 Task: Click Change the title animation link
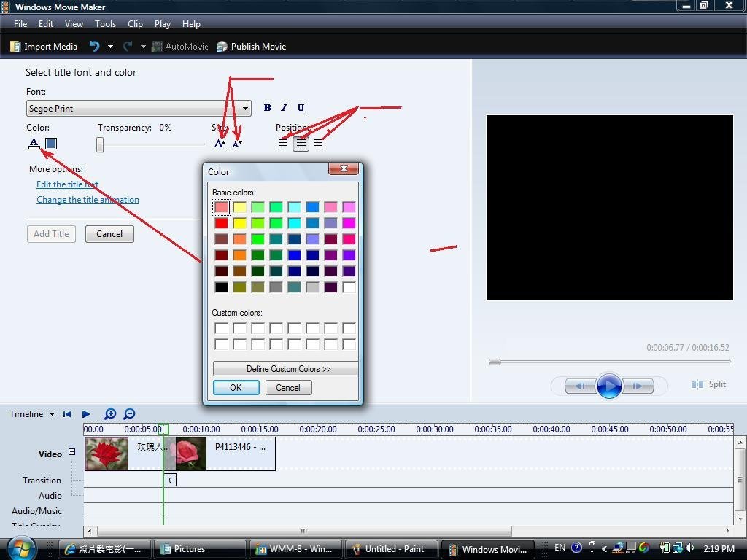[x=88, y=200]
